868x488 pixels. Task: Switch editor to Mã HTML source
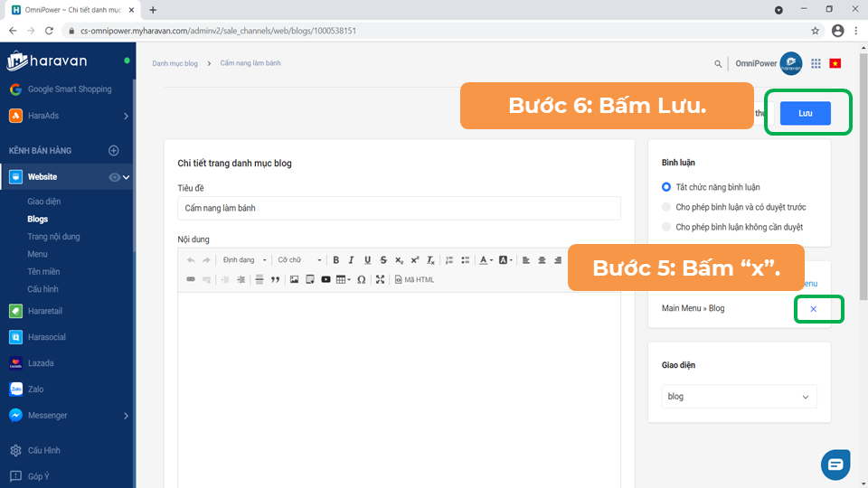click(414, 279)
